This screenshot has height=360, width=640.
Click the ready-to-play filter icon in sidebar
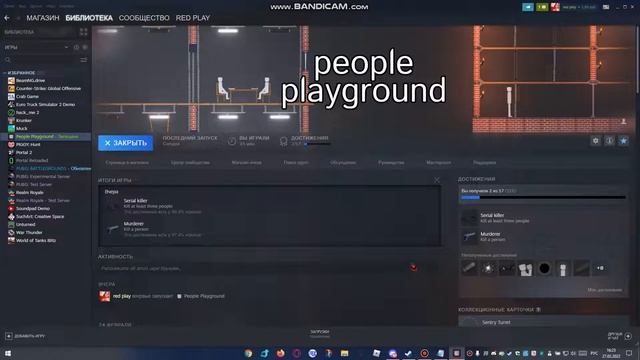click(x=85, y=47)
